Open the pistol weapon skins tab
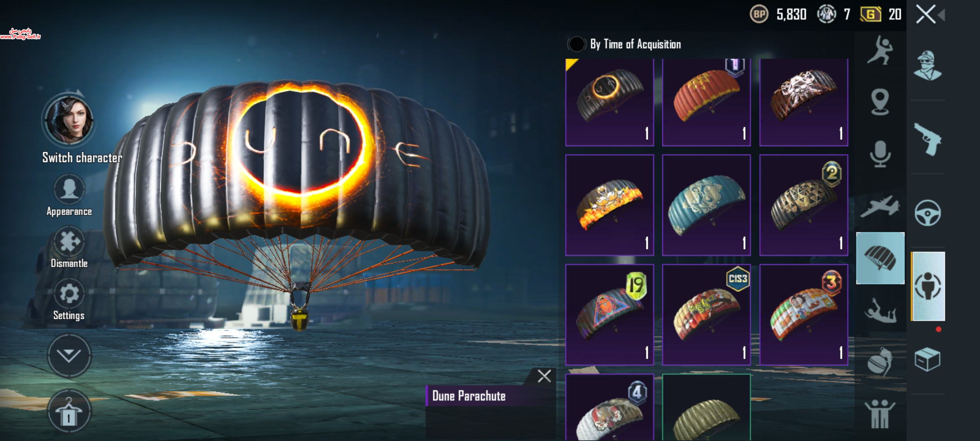Image resolution: width=980 pixels, height=441 pixels. [x=927, y=139]
